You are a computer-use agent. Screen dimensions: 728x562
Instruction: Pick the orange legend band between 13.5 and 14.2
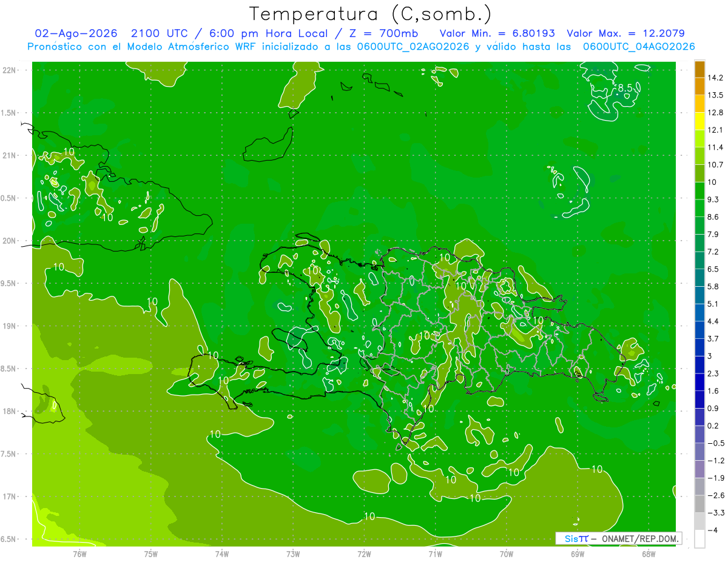coord(699,87)
